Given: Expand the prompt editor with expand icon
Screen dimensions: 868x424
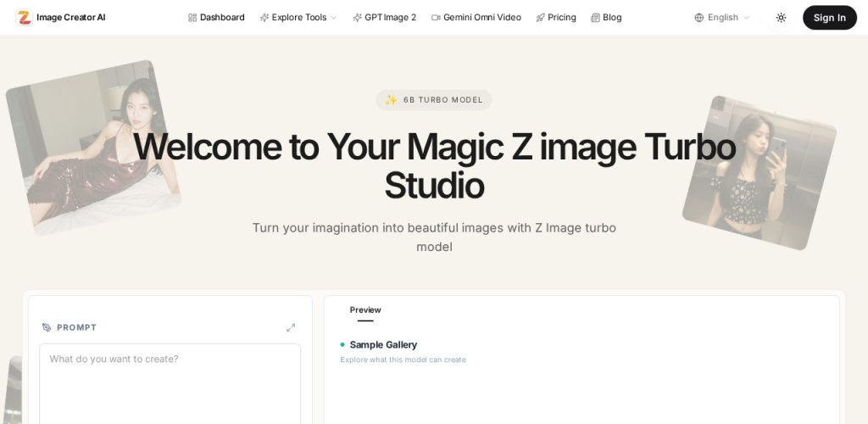Looking at the screenshot, I should coord(291,327).
